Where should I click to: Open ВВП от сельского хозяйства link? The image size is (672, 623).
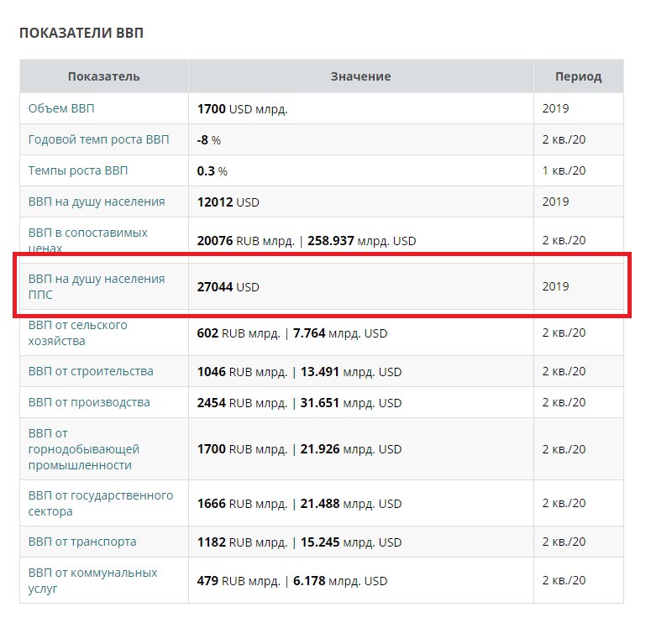tap(77, 333)
